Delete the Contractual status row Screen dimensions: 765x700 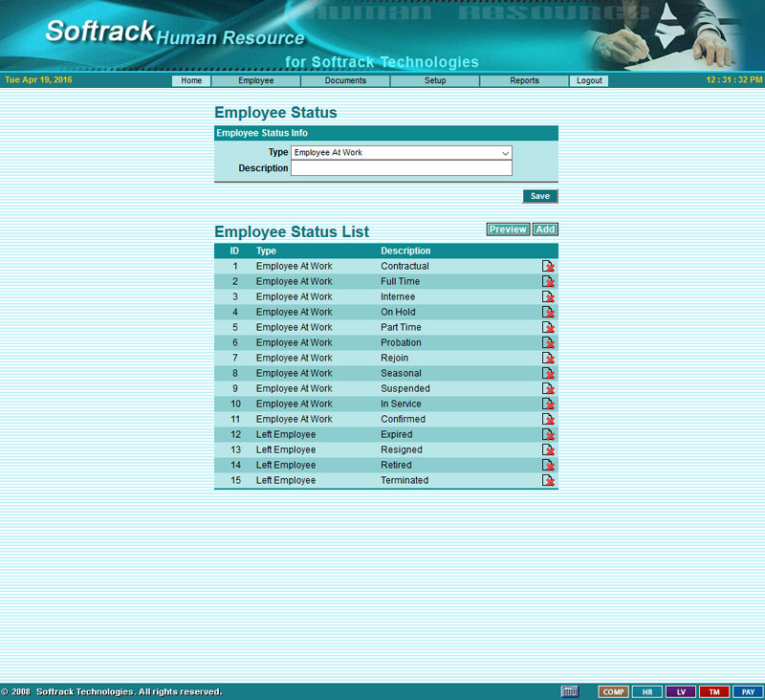coord(549,266)
